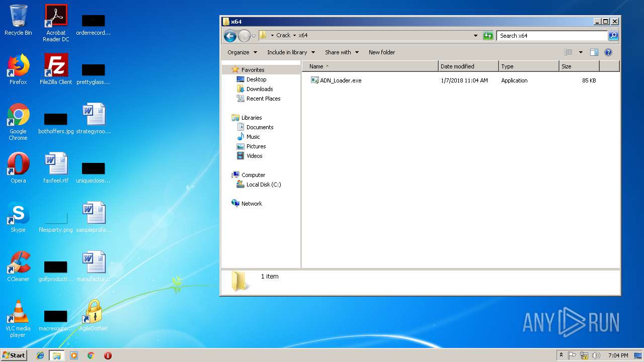644x362 pixels.
Task: Refresh the x64 folder view
Action: (488, 36)
